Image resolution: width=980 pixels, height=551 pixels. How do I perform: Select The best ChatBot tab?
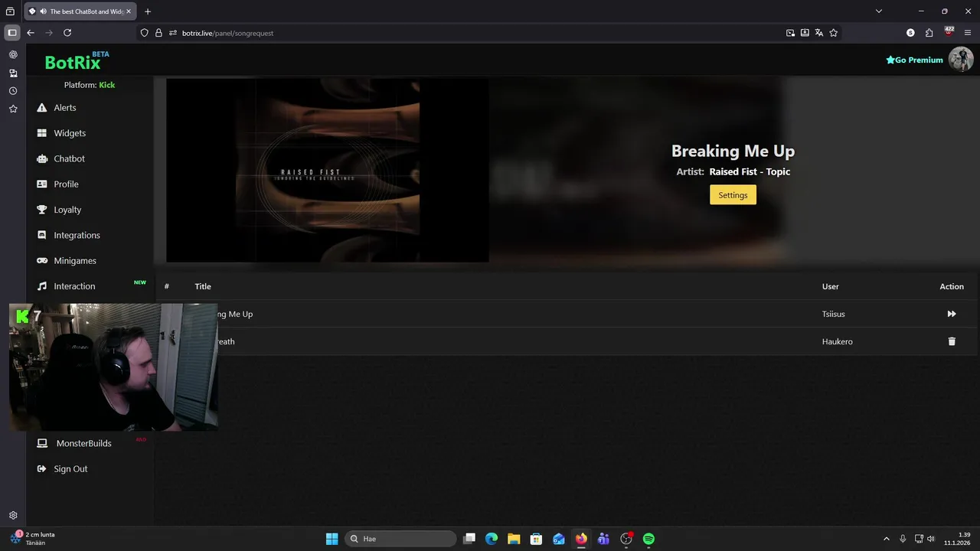pyautogui.click(x=80, y=11)
